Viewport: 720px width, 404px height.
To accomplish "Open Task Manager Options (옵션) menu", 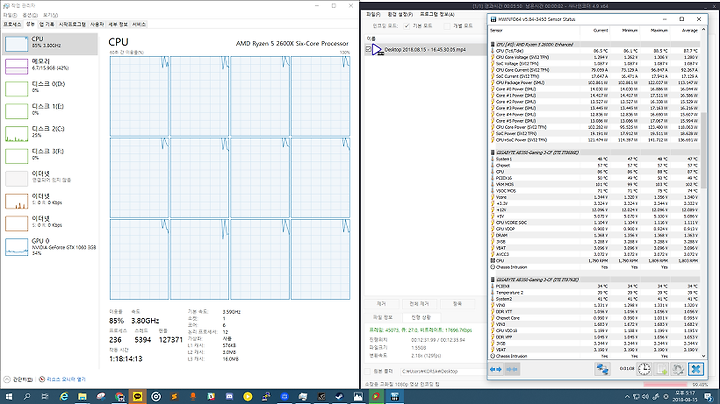I will point(30,15).
